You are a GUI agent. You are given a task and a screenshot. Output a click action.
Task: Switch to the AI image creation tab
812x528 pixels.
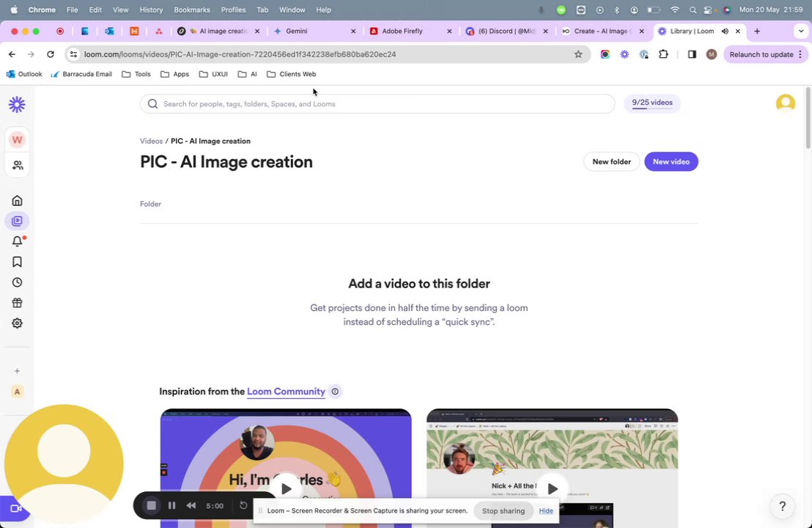[x=218, y=31]
